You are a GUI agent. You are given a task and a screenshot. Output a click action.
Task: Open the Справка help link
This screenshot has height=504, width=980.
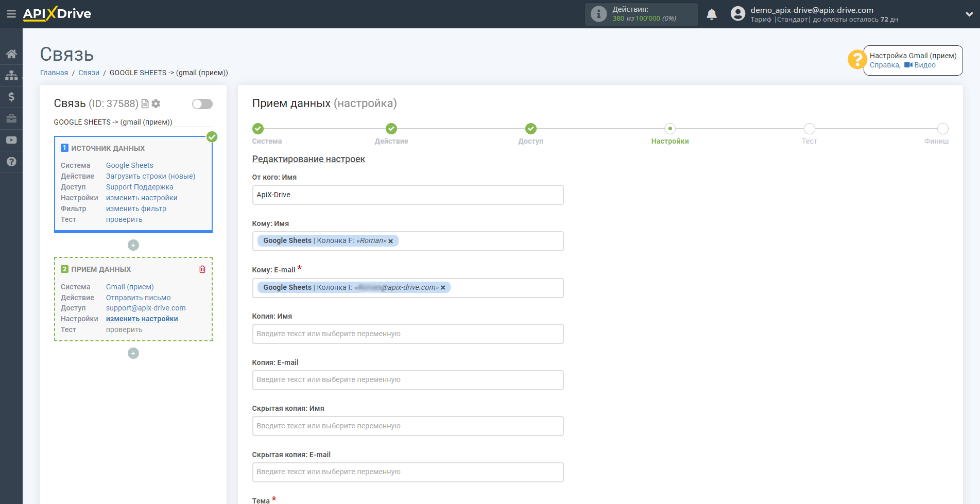[884, 65]
